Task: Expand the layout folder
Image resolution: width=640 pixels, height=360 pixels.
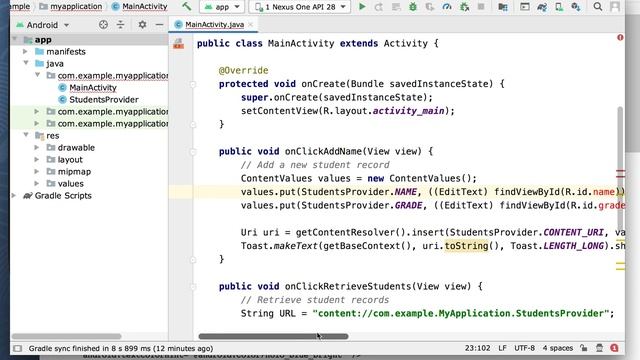Action: pyautogui.click(x=37, y=159)
